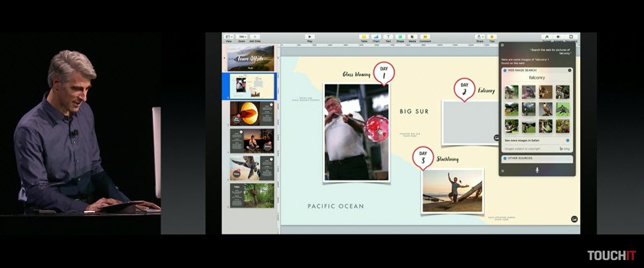The height and width of the screenshot is (268, 644).
Task: Click the Day 2 Falconry image placeholder
Action: (469, 122)
